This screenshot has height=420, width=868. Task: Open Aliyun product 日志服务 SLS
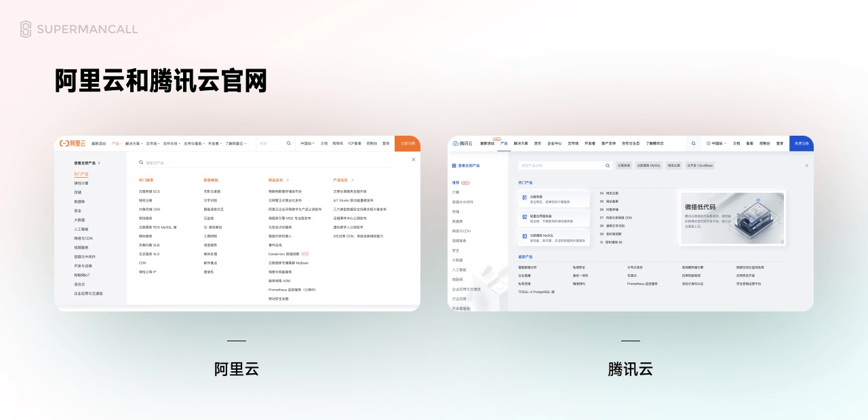149,254
